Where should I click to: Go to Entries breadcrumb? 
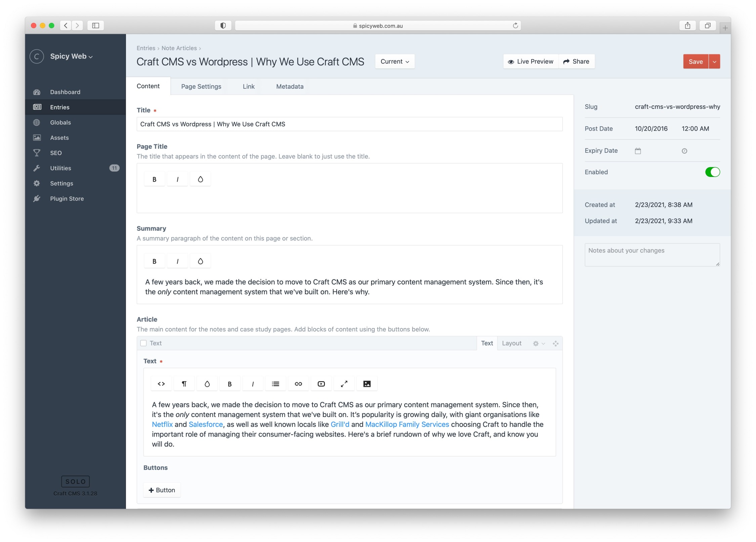(146, 48)
